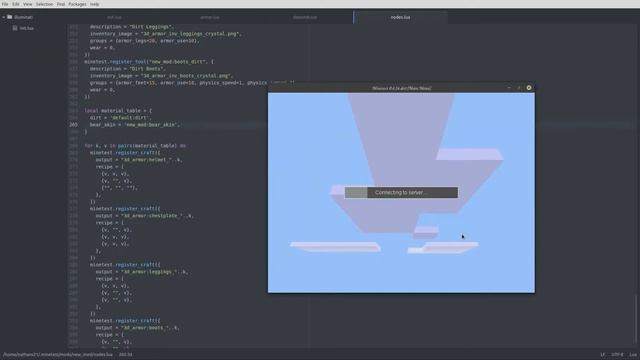The image size is (640, 360).
Task: Click the 3d_armor:helmet output line
Action: click(139, 160)
